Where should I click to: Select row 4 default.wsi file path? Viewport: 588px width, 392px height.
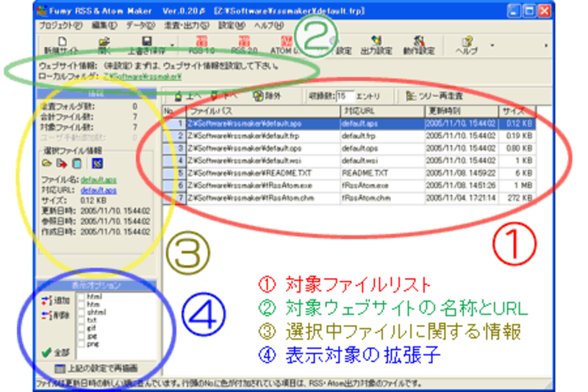[x=263, y=160]
